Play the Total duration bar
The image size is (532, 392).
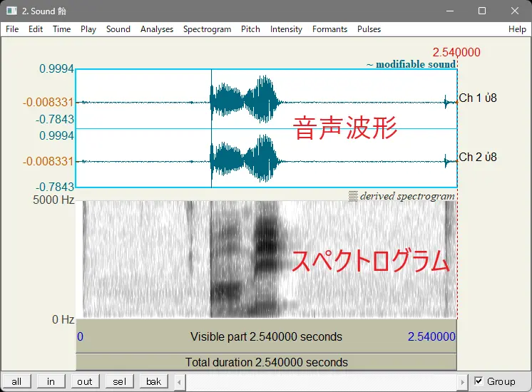click(266, 362)
